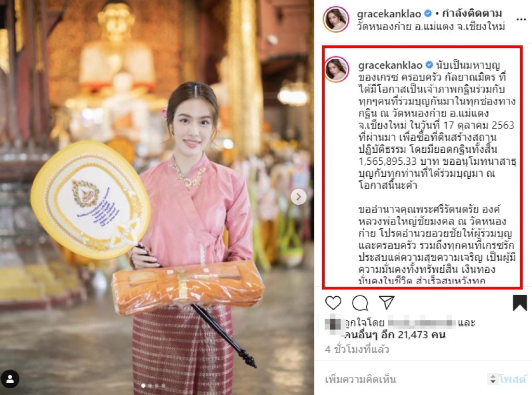Advance to the next photo with the arrow
The image size is (532, 395).
(299, 197)
